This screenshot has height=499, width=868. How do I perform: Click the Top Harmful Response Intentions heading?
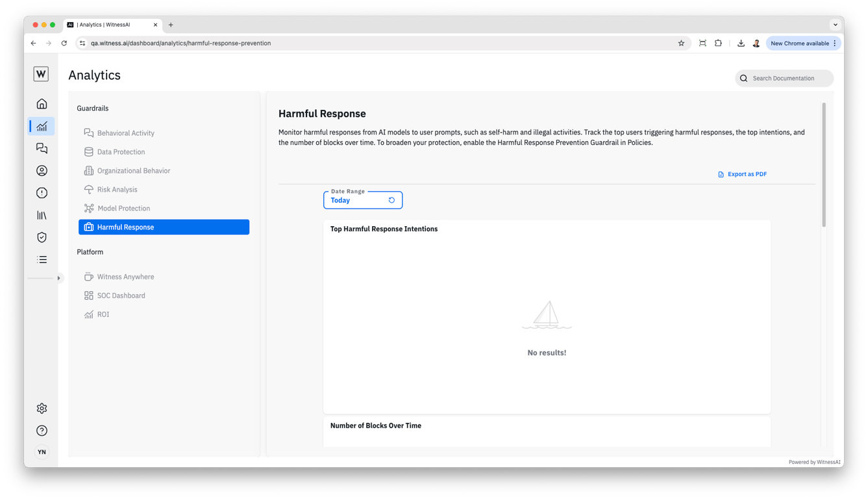(x=384, y=229)
